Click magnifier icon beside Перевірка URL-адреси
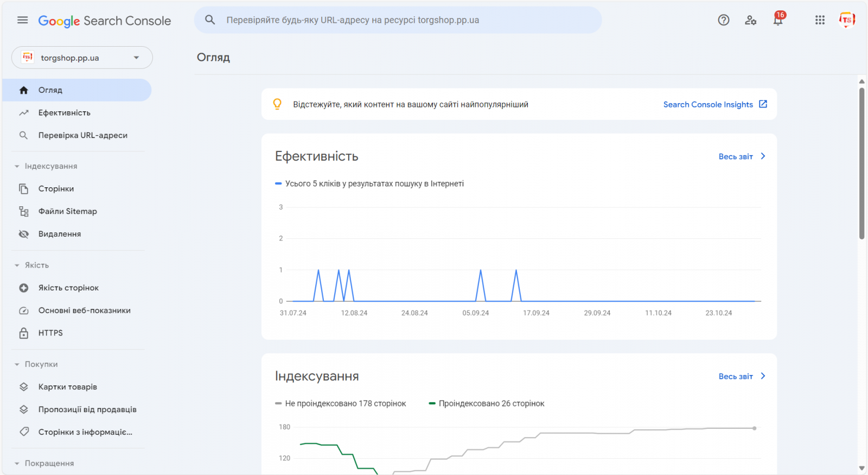868x475 pixels. point(24,135)
